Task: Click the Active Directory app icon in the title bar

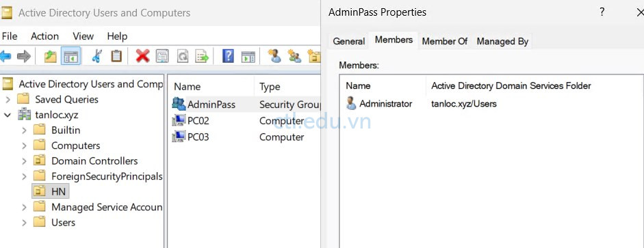Action: [7, 13]
